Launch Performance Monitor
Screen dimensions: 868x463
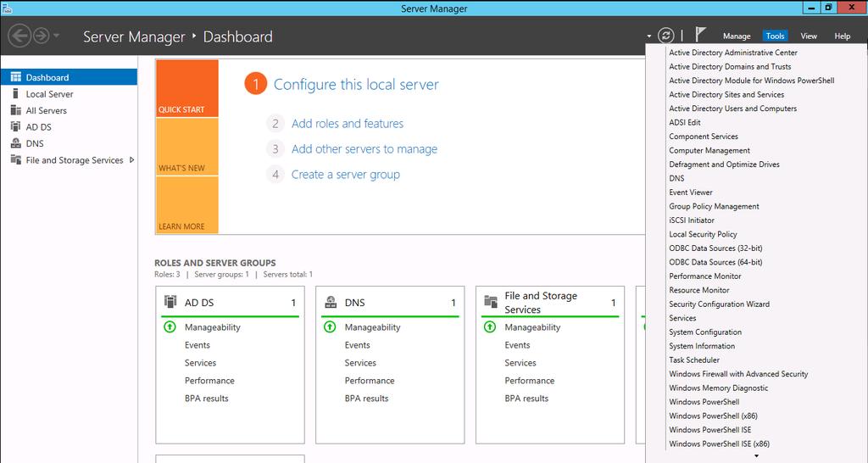click(704, 276)
